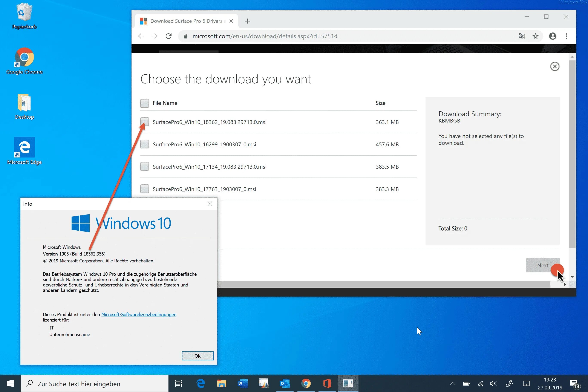
Task: Select SurfacePro6_Win10_18362 driver checkbox
Action: point(144,122)
